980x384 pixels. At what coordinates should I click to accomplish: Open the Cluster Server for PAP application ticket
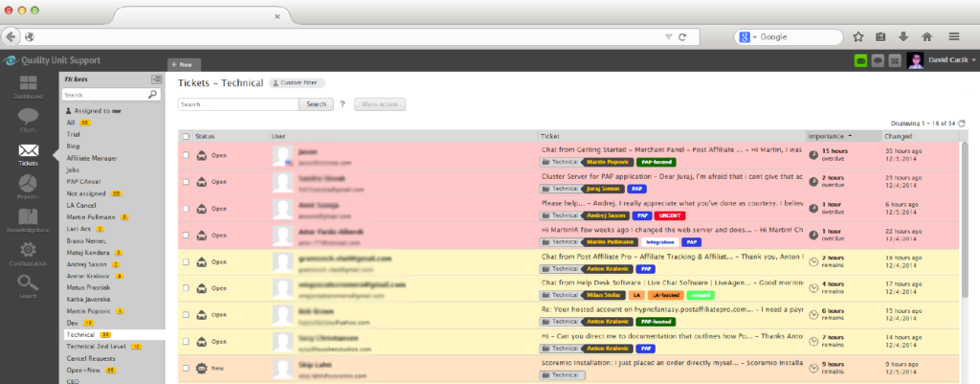point(672,177)
